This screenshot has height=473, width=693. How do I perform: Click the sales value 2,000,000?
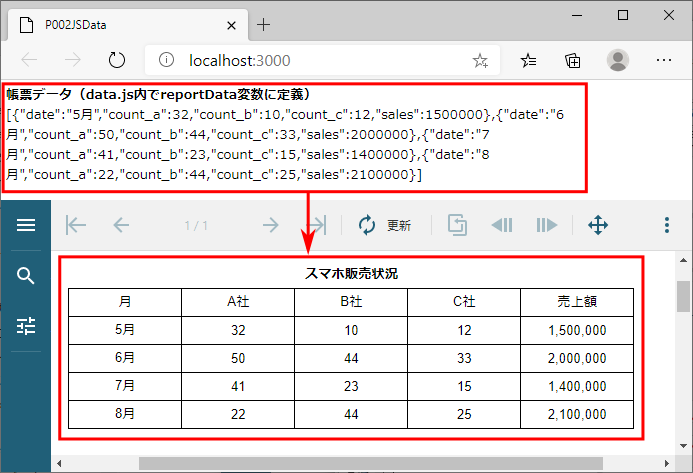click(x=577, y=358)
